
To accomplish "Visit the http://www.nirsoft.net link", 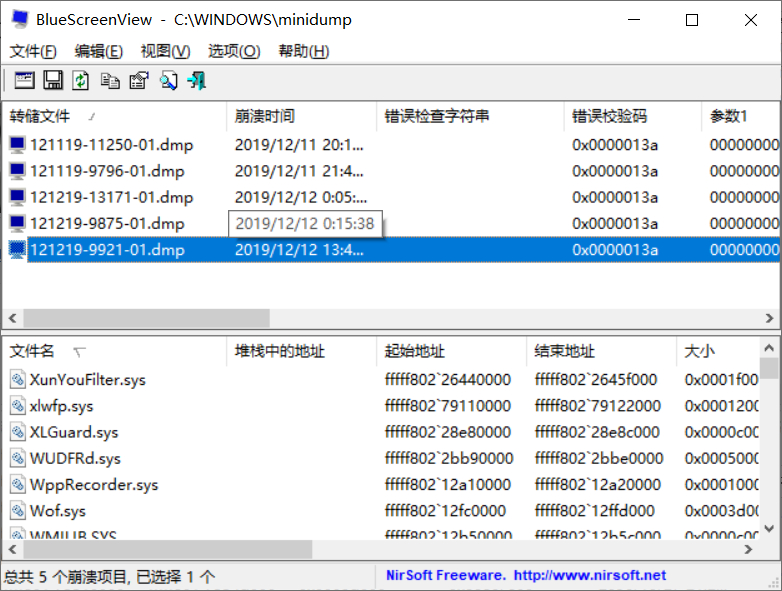I will (x=589, y=575).
